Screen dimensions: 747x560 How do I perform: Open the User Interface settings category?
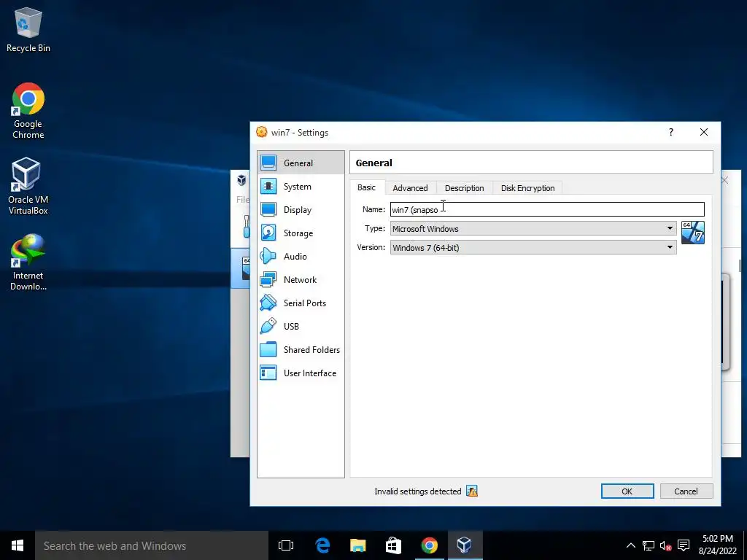(301, 373)
